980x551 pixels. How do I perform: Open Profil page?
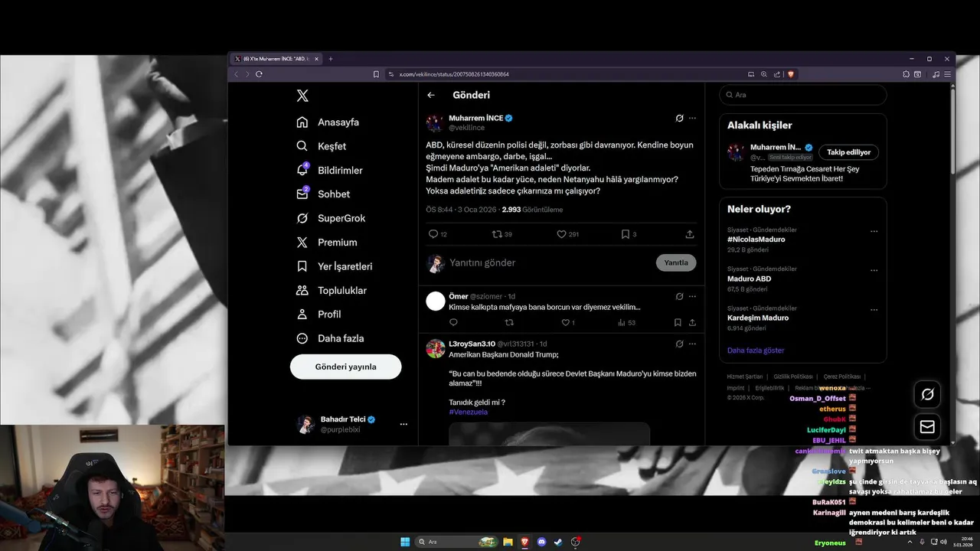pos(318,315)
